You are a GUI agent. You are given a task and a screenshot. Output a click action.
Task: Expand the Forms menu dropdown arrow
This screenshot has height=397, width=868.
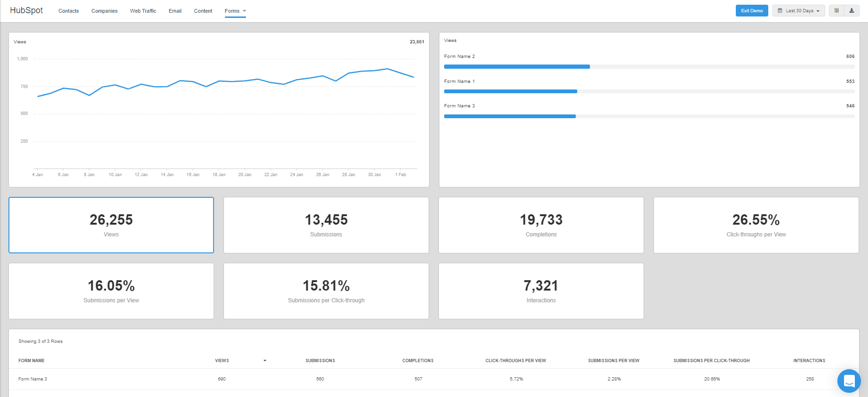pyautogui.click(x=244, y=11)
